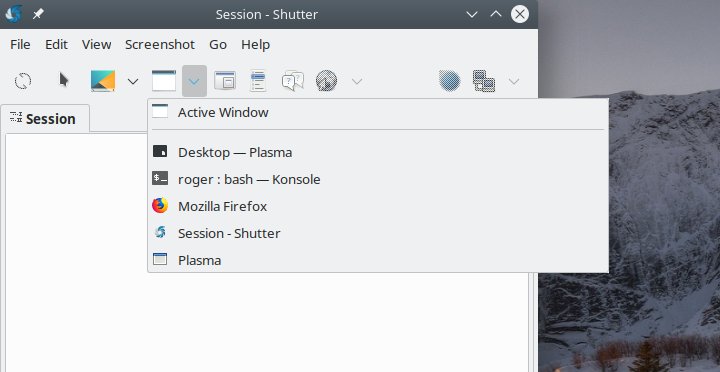Choose Active Window from the dropdown list
The height and width of the screenshot is (372, 720).
[x=378, y=113]
